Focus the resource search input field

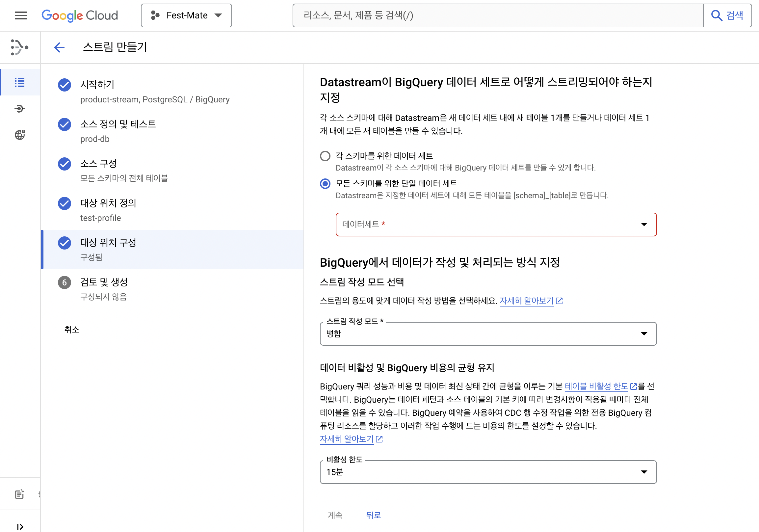click(498, 15)
